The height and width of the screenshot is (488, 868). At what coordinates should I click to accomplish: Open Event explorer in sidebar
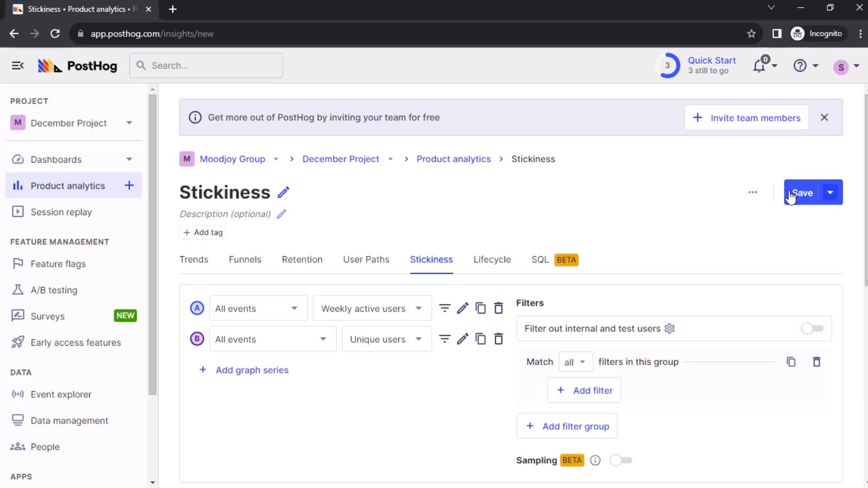(x=74, y=394)
